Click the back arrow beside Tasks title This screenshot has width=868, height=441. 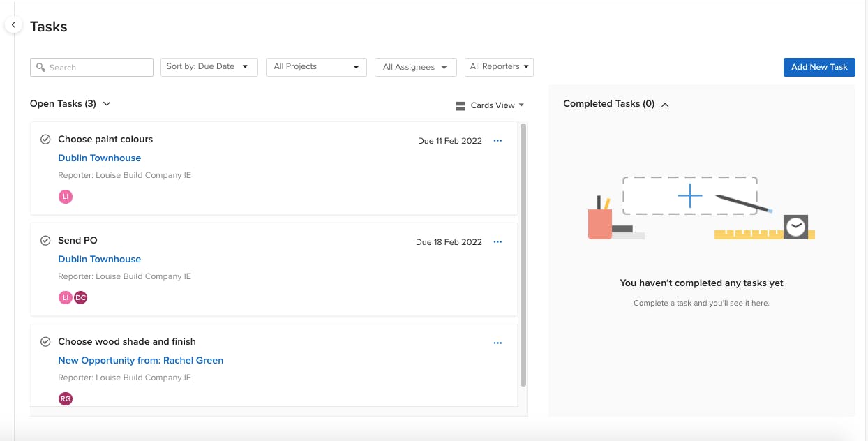13,25
